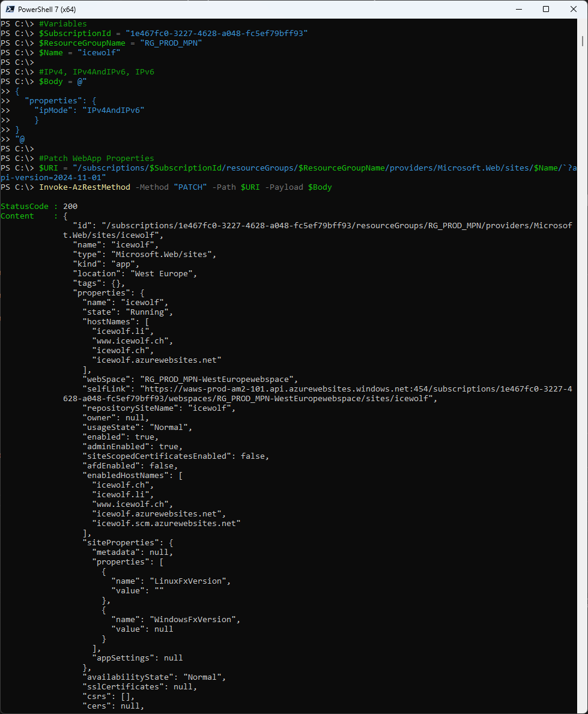Click the "RG_PROD_MPN" string on the $ResourceGroupName line
Viewport: 588px width, 714px height.
pos(171,43)
